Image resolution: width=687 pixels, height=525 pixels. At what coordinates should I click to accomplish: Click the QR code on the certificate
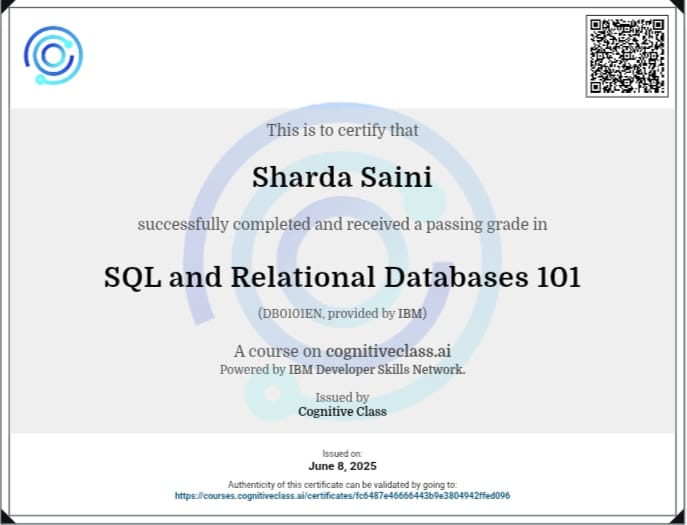point(627,56)
